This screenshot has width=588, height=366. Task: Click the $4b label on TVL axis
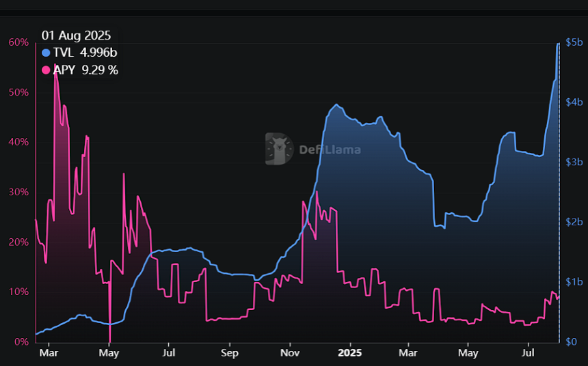point(574,102)
